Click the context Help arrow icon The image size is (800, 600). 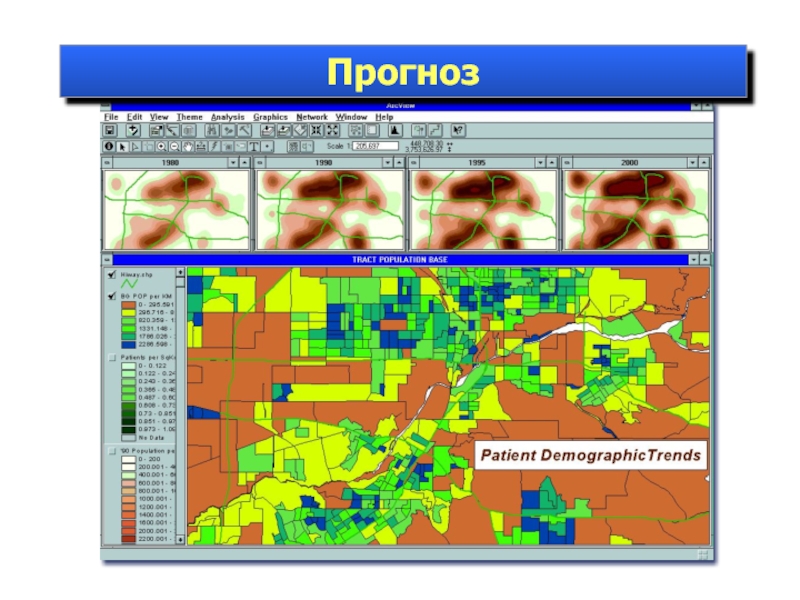point(458,131)
